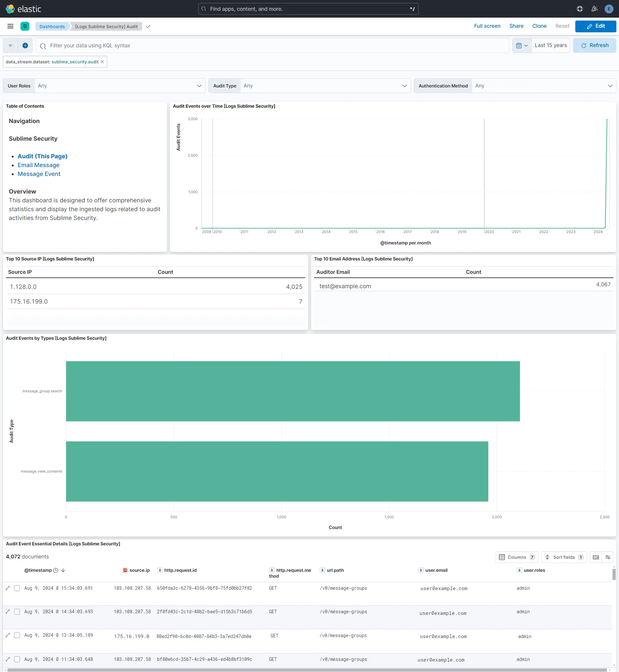This screenshot has width=619, height=672.
Task: Click the 1.128.0.0 source IP cell
Action: click(x=23, y=287)
